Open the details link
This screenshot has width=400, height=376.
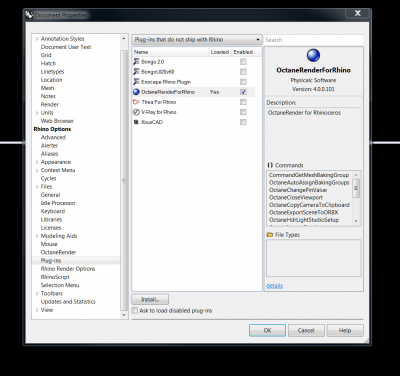click(275, 286)
